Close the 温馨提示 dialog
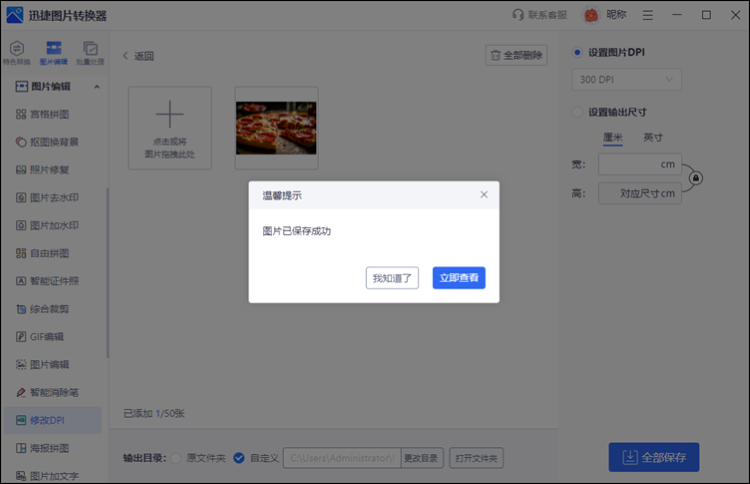This screenshot has height=484, width=750. click(x=484, y=194)
